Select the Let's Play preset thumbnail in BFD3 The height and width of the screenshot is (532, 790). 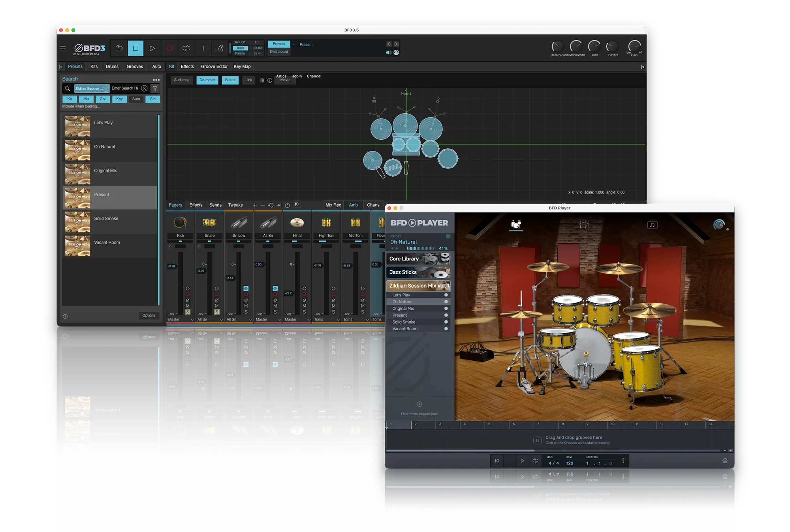coord(77,126)
